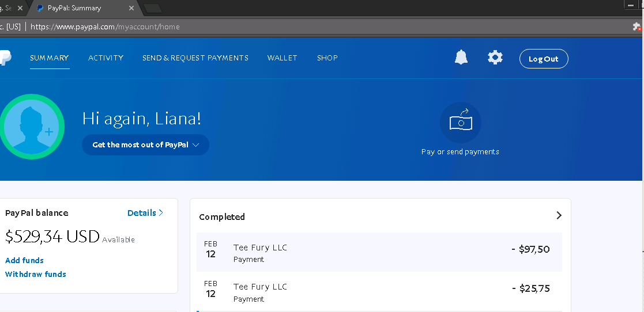
Task: Open the settings gear icon
Action: 495,58
